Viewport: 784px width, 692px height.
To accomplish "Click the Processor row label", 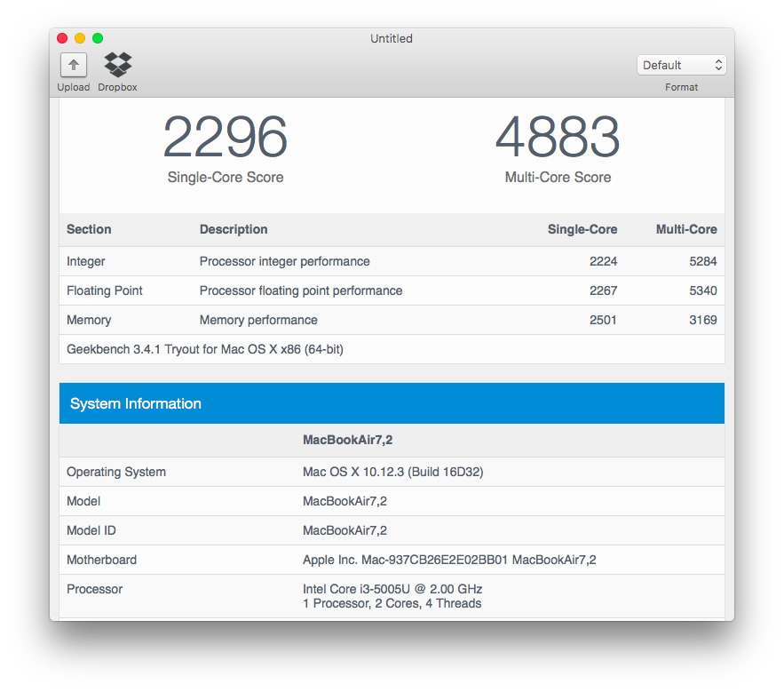I will click(x=94, y=589).
